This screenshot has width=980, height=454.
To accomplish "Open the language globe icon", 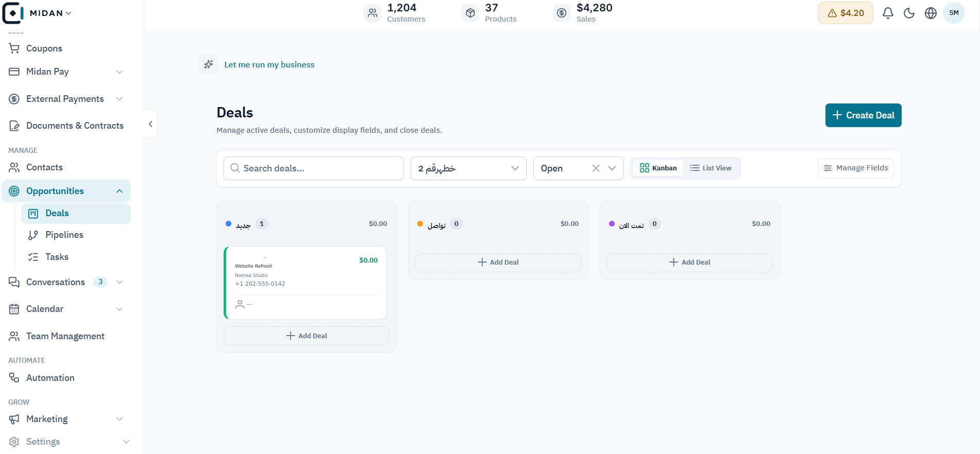I will point(931,13).
